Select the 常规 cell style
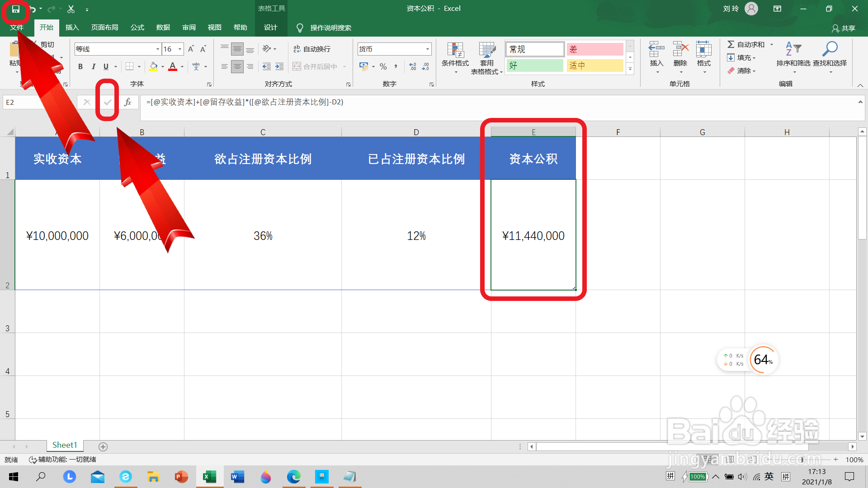Viewport: 868px width, 488px height. (x=535, y=49)
